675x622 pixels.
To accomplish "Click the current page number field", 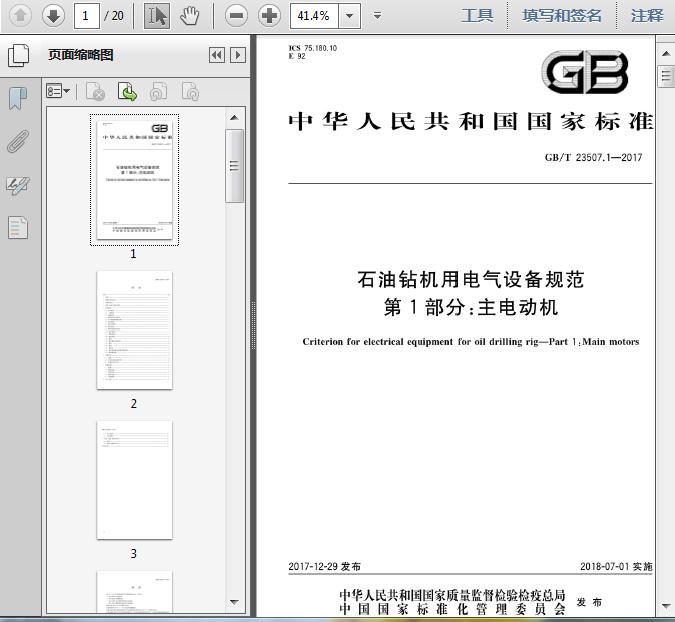I will [87, 15].
